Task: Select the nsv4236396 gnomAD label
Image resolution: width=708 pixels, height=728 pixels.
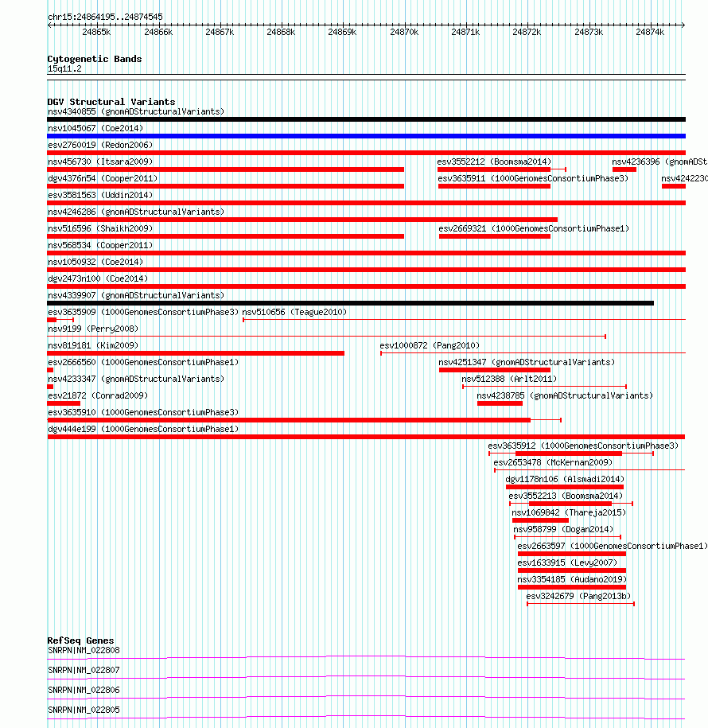Action: [x=659, y=162]
